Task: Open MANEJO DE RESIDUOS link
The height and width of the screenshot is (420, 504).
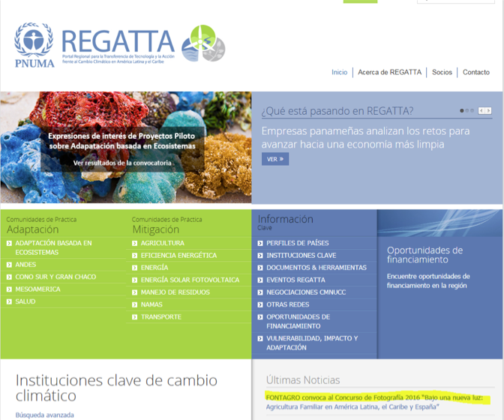Action: [175, 292]
